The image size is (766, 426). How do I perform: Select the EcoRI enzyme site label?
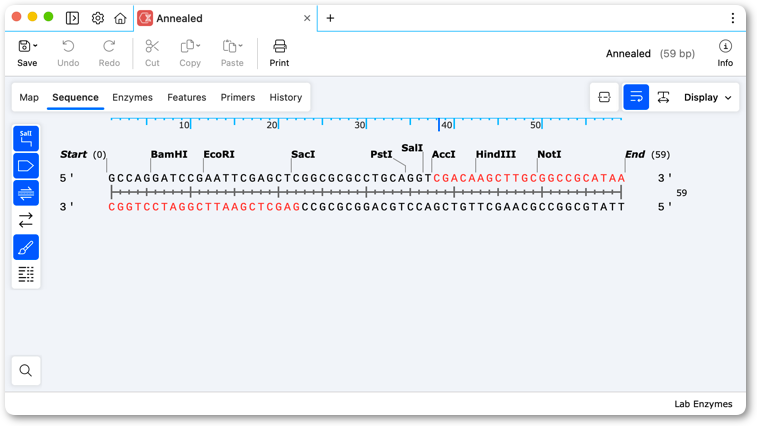(219, 154)
